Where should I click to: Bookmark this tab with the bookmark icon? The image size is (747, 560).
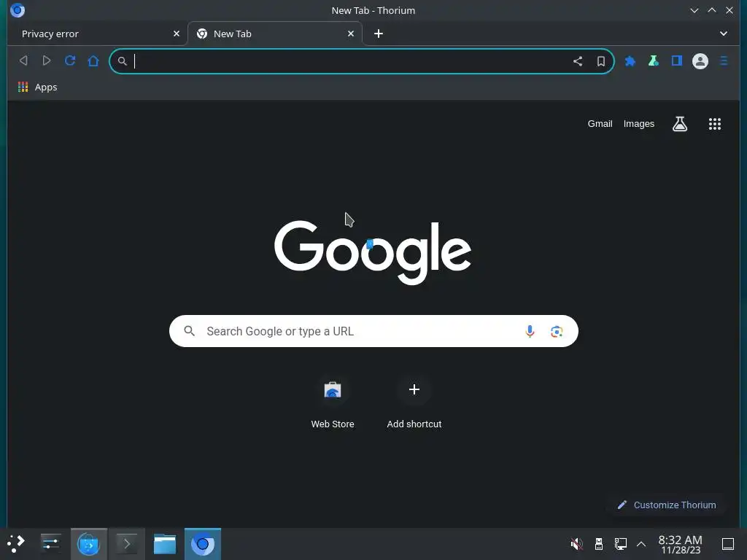(x=601, y=61)
